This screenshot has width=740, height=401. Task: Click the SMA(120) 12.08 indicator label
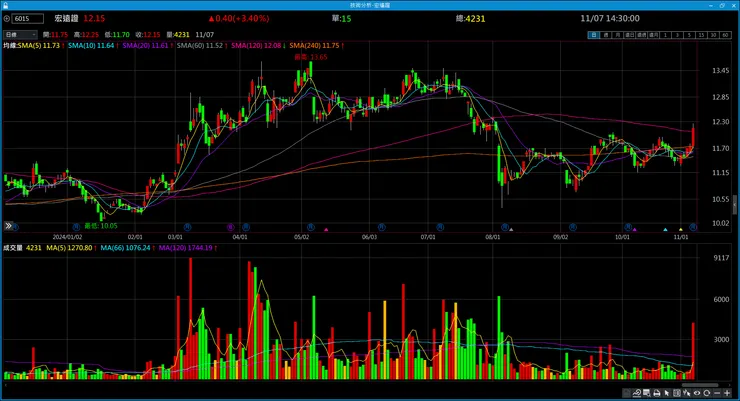pyautogui.click(x=256, y=46)
